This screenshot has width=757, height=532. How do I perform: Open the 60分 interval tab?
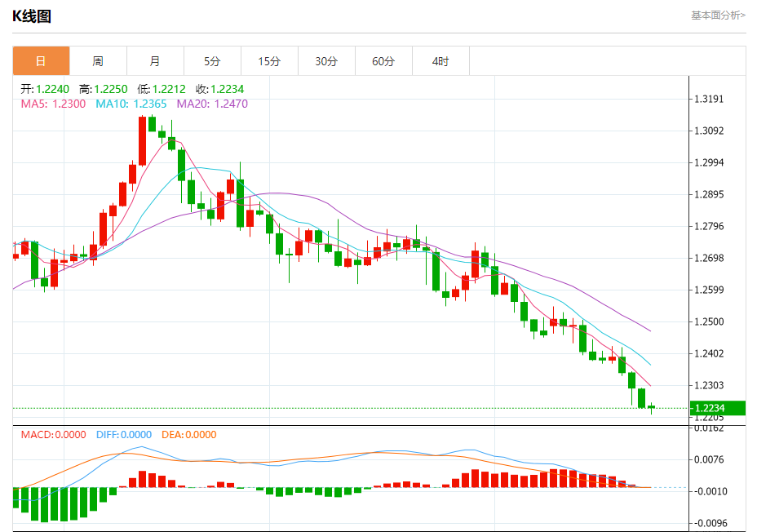383,61
